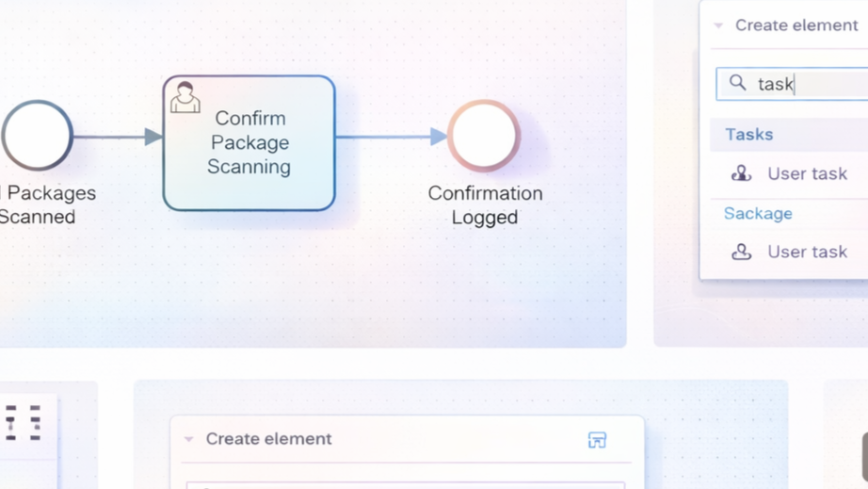The width and height of the screenshot is (868, 489).
Task: Select the Confirmation Logged end event circle
Action: click(484, 136)
